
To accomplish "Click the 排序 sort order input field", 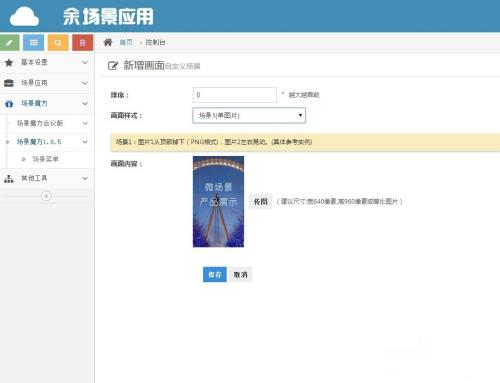I will [234, 95].
